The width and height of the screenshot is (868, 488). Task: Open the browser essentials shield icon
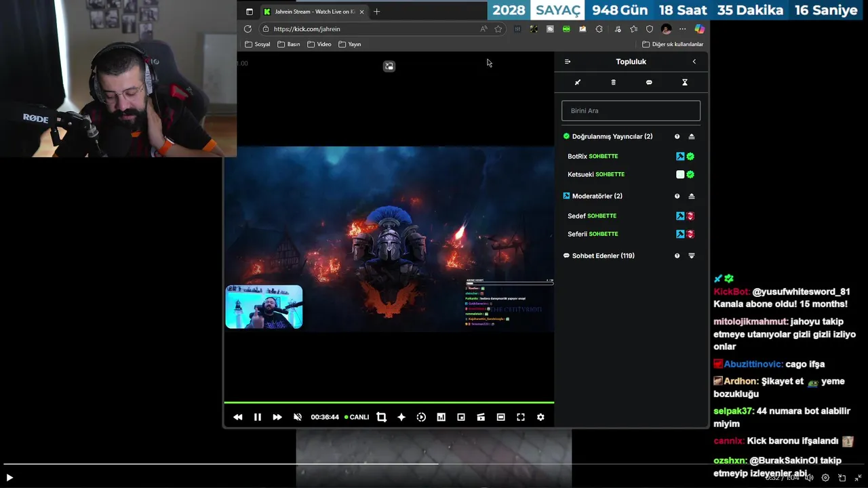(x=650, y=29)
